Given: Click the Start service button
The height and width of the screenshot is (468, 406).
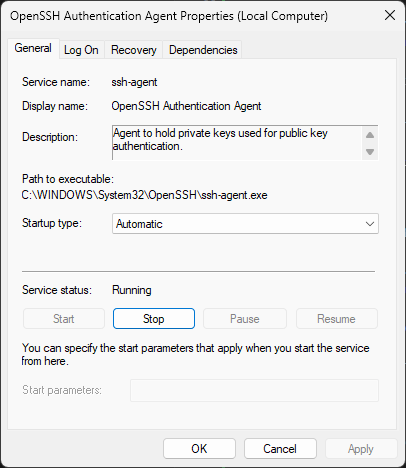Looking at the screenshot, I should click(64, 319).
